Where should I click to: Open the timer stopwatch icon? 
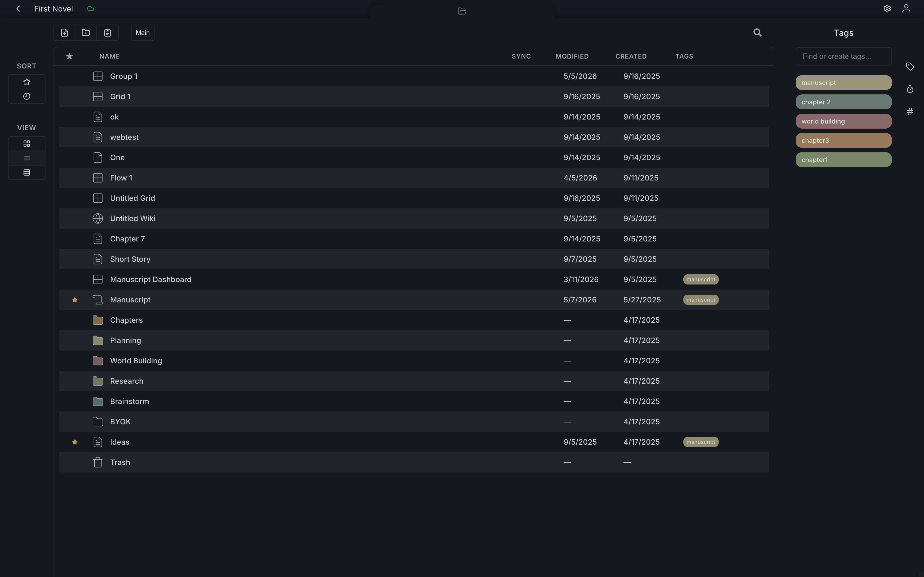click(x=910, y=89)
